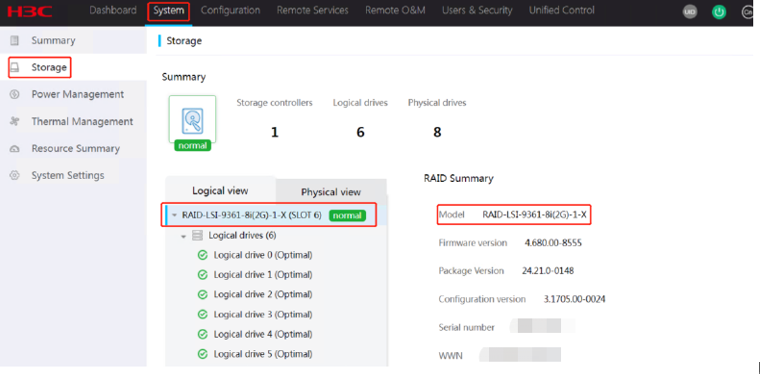
Task: Toggle the UID indicator icon
Action: [x=690, y=13]
